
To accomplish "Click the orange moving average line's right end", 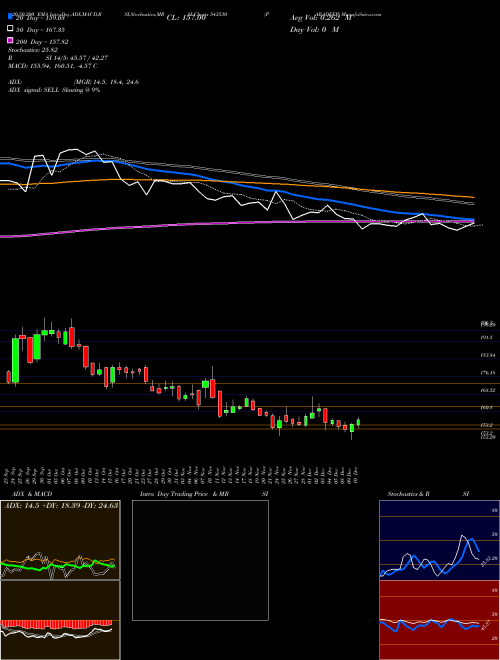I will tap(472, 197).
